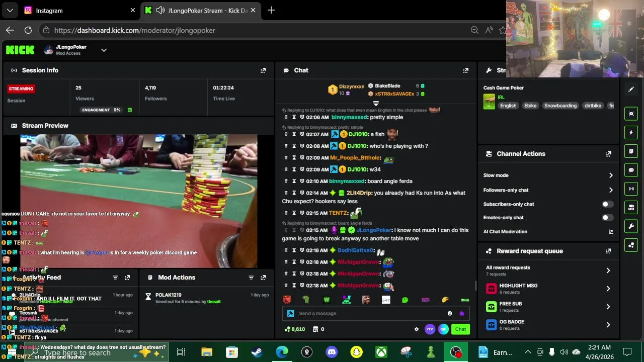Image resolution: width=644 pixels, height=362 pixels.
Task: Click the Ebike stream tag
Action: [530, 106]
